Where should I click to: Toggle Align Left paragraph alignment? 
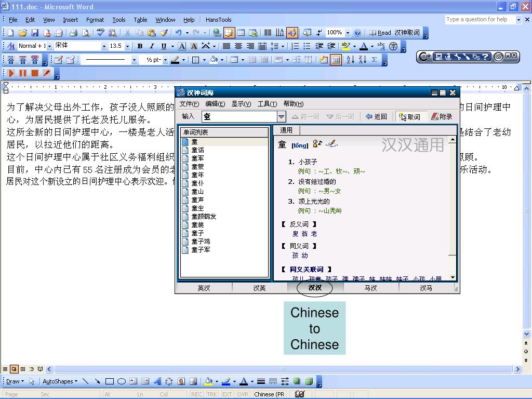227,46
